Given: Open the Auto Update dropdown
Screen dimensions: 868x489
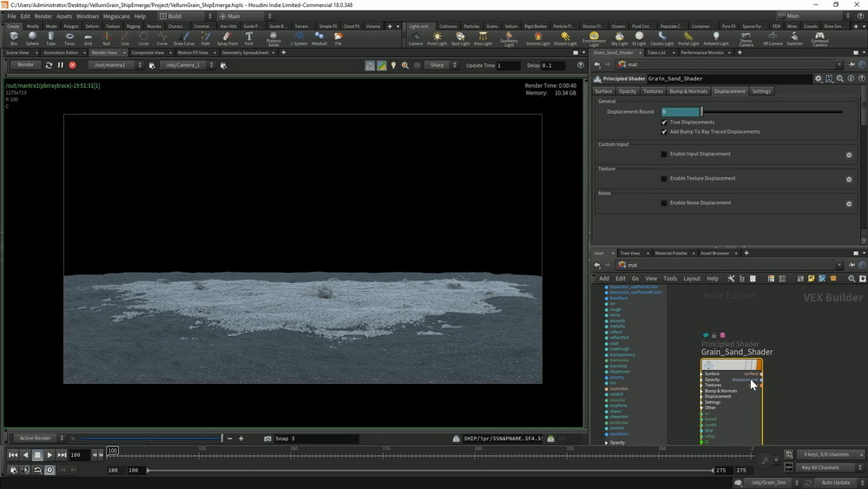Looking at the screenshot, I should pyautogui.click(x=839, y=482).
